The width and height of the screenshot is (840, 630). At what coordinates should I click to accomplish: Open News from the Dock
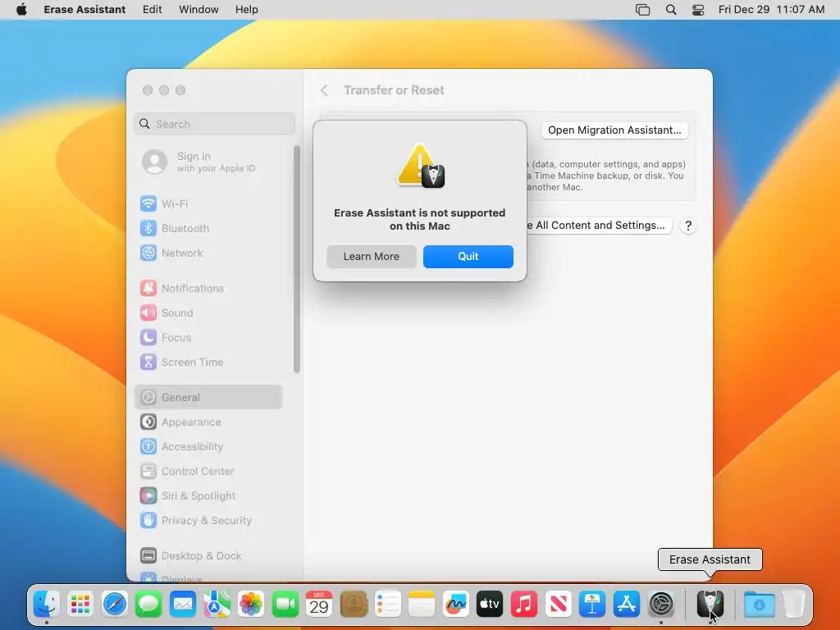pyautogui.click(x=558, y=605)
